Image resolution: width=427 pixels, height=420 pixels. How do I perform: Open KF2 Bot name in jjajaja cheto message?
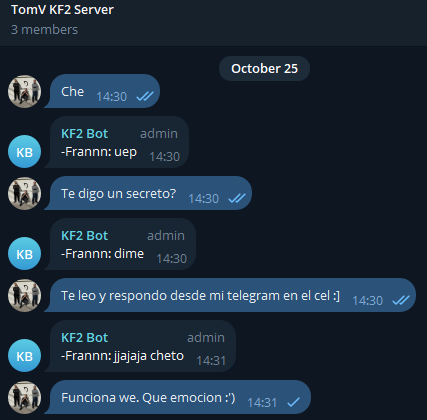84,338
